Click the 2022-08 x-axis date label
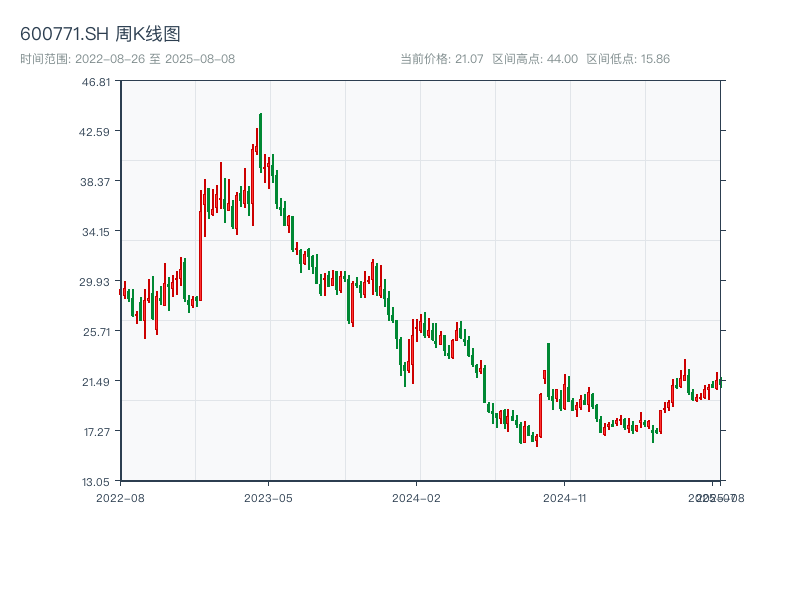This screenshot has width=800, height=600. point(120,497)
